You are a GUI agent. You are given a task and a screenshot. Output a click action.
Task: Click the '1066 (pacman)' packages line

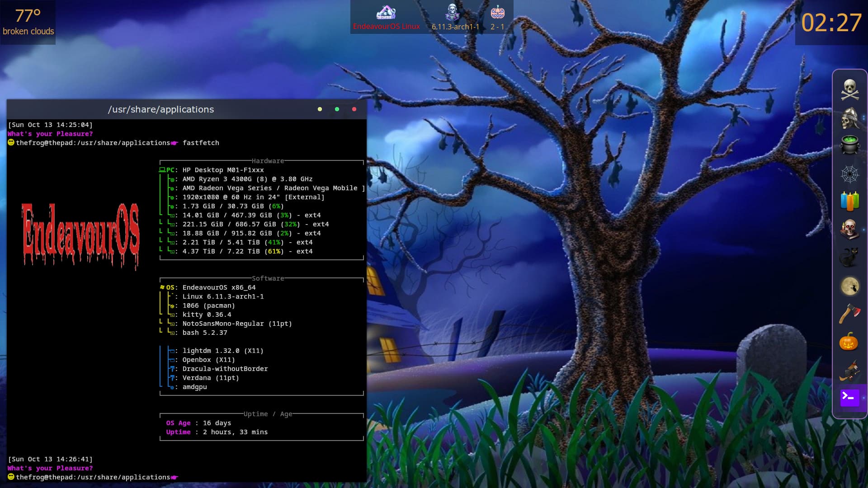click(x=208, y=305)
